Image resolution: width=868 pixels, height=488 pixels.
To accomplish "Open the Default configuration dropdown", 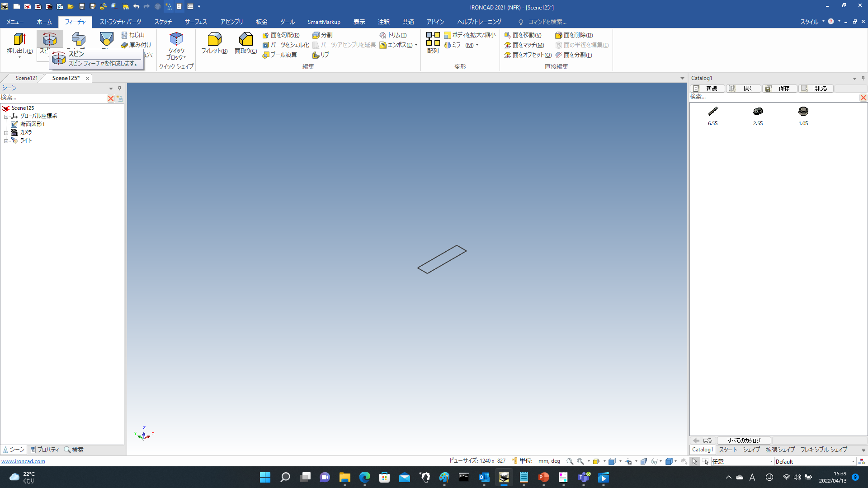I will pyautogui.click(x=853, y=461).
